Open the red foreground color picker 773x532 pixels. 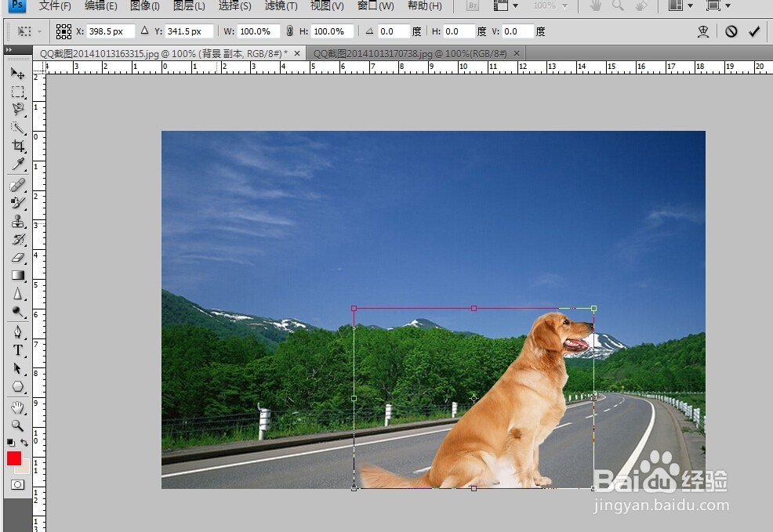click(14, 458)
